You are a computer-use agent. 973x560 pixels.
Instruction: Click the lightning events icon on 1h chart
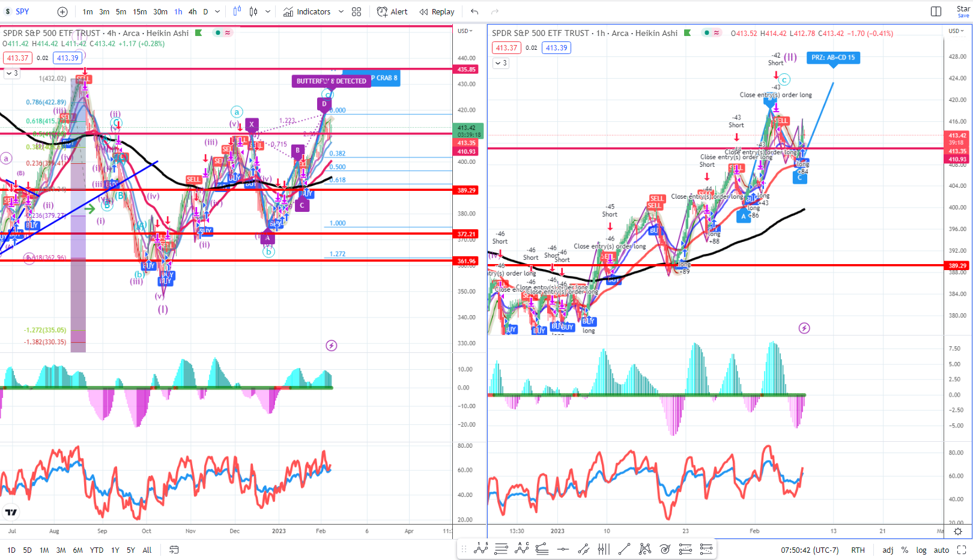[804, 328]
